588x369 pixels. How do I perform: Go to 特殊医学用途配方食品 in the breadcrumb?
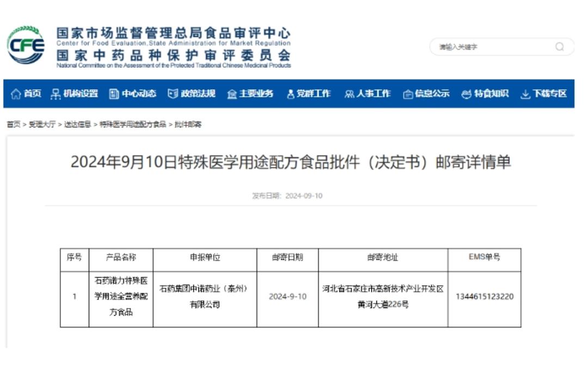click(133, 124)
